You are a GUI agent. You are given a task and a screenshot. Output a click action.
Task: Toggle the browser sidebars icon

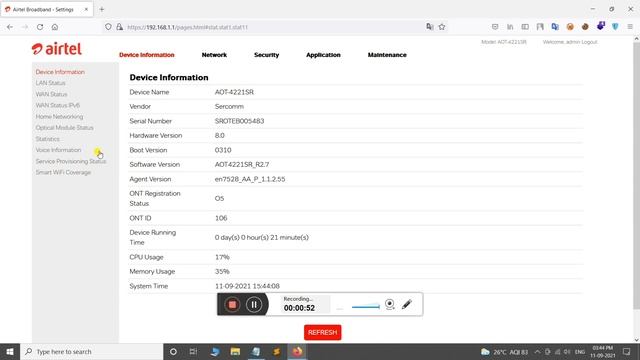click(x=525, y=27)
